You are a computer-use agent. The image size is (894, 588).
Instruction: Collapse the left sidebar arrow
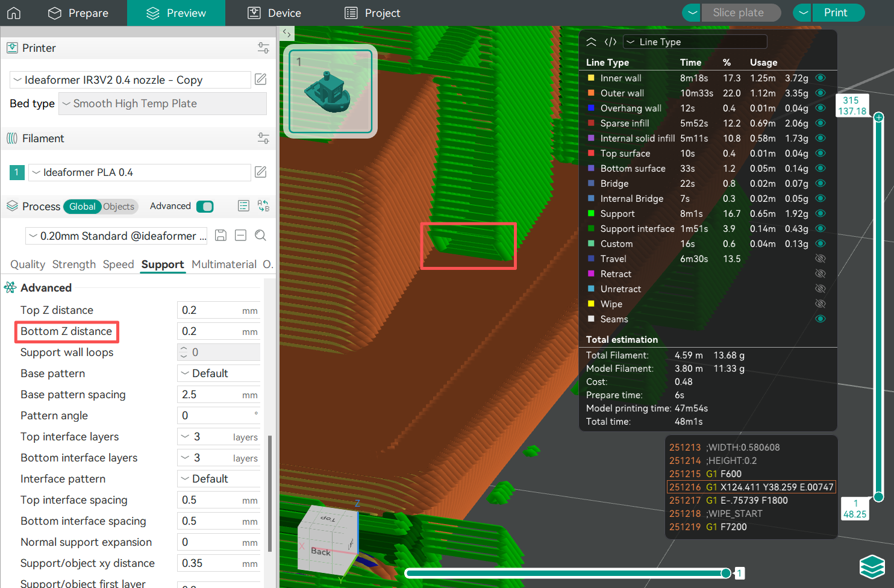pos(287,34)
